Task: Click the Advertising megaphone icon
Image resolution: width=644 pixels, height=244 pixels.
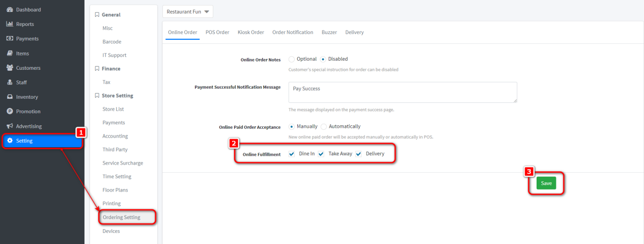Action: point(9,126)
